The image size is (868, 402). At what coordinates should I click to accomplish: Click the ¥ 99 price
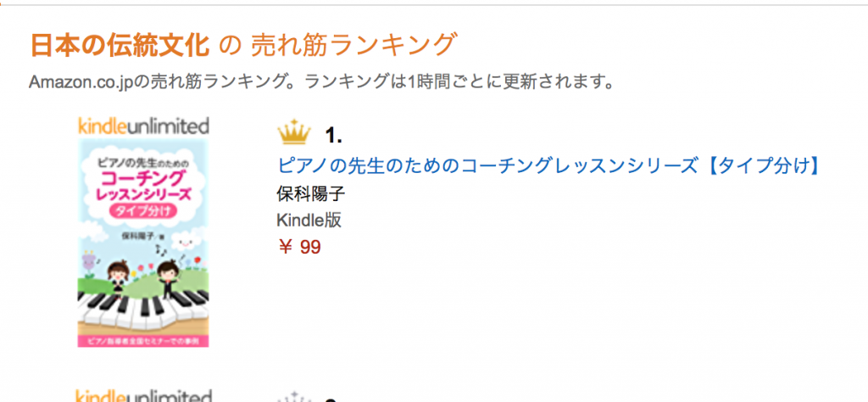pos(299,247)
